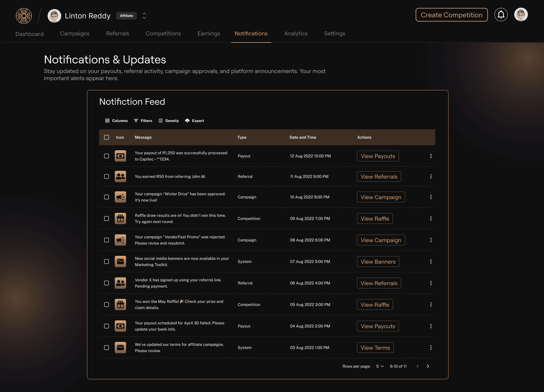
Task: Navigate to the Competitions tab
Action: (x=163, y=33)
